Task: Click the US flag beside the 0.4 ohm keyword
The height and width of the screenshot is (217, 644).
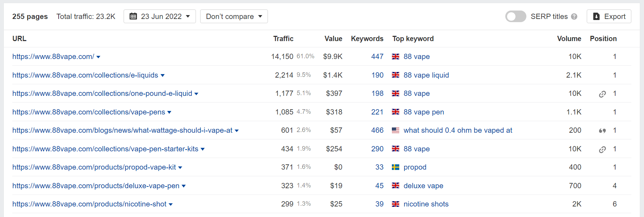Action: tap(396, 130)
